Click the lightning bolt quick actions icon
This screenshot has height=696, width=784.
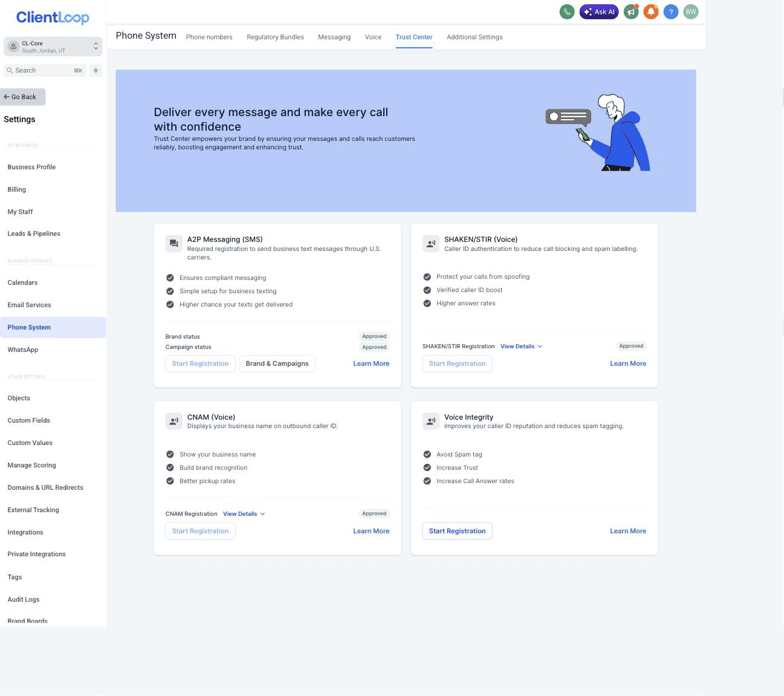(96, 71)
